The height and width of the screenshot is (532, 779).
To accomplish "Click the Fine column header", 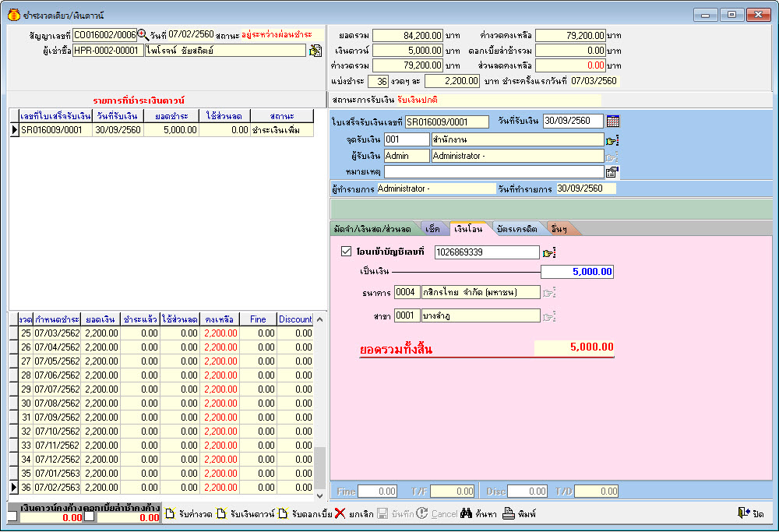I will tap(258, 319).
